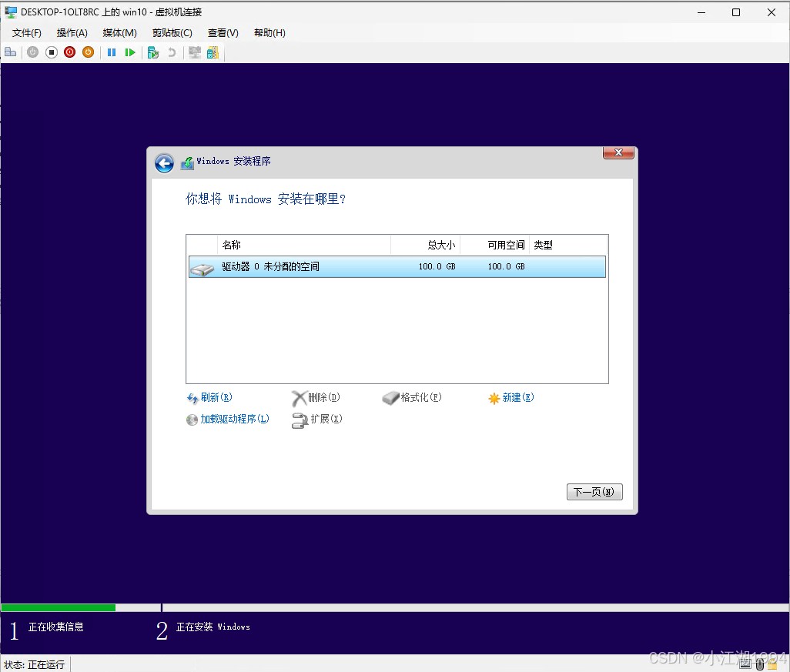The width and height of the screenshot is (790, 672).
Task: Click the status text 状态: 正在运行
Action: click(x=34, y=665)
